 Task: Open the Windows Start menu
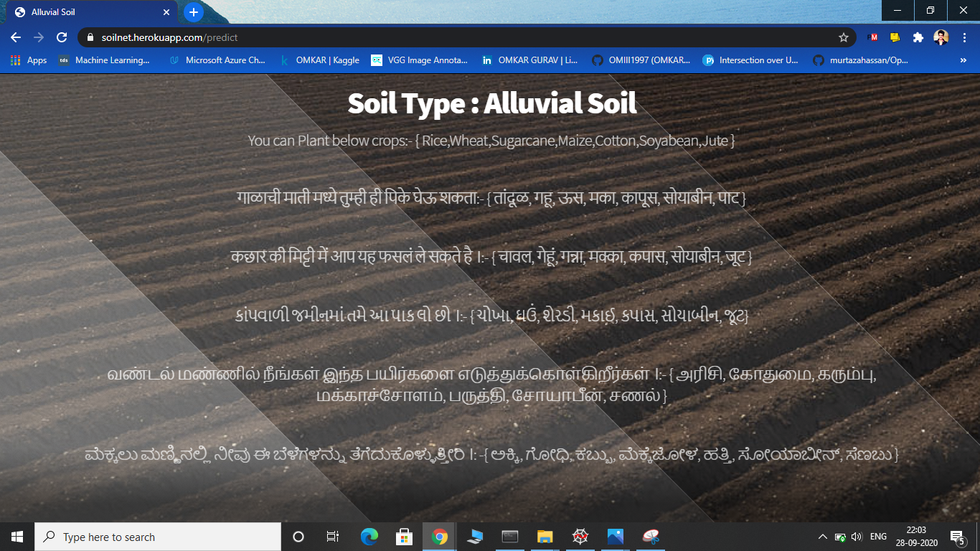coord(17,537)
